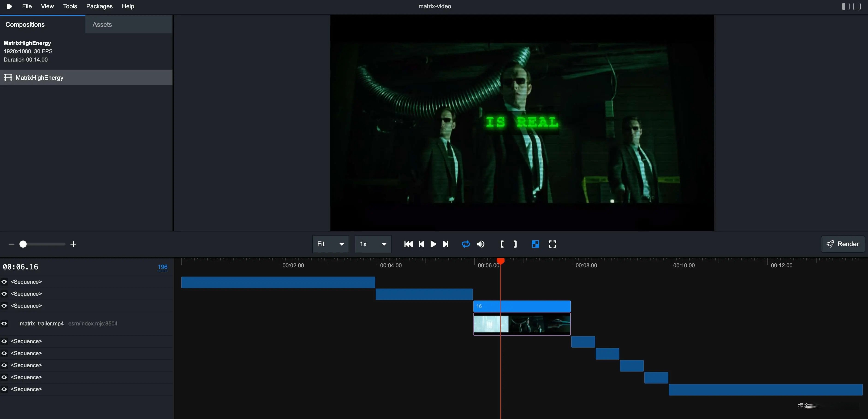Hide the last Sequence layer

click(4, 389)
